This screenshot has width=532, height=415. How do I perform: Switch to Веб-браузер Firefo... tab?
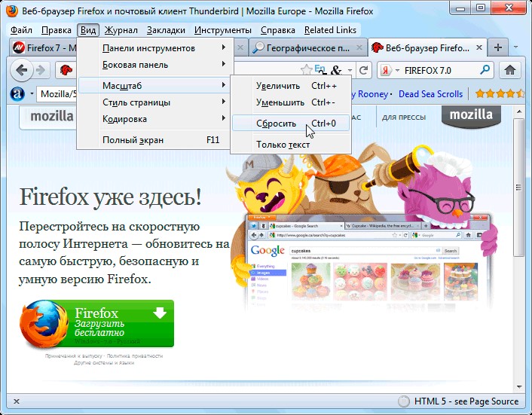pyautogui.click(x=427, y=47)
